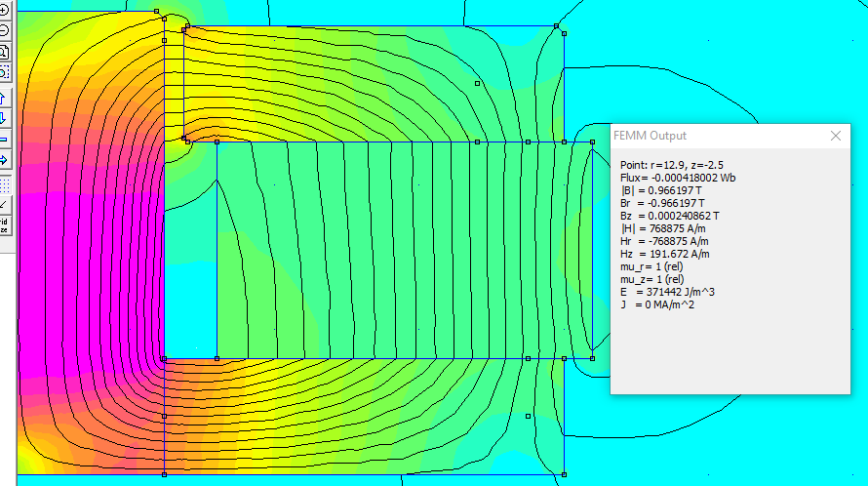Click the zoom in toolbar icon
This screenshot has height=486, width=868.
tap(4, 10)
